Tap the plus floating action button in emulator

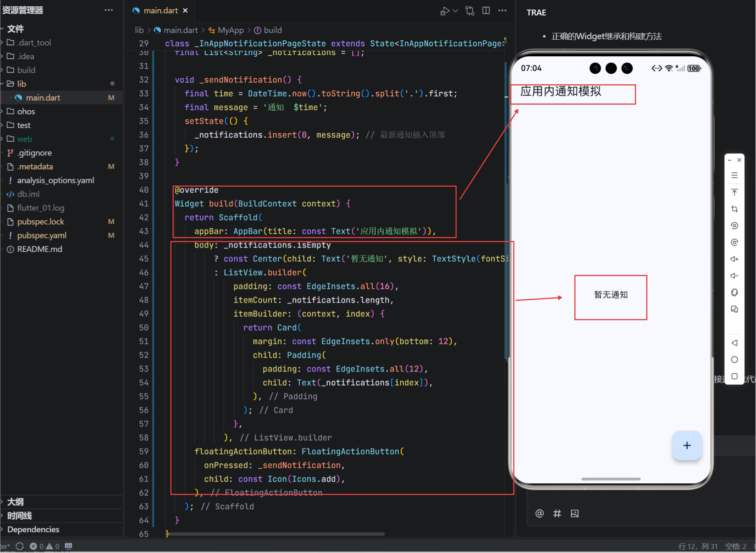point(687,445)
